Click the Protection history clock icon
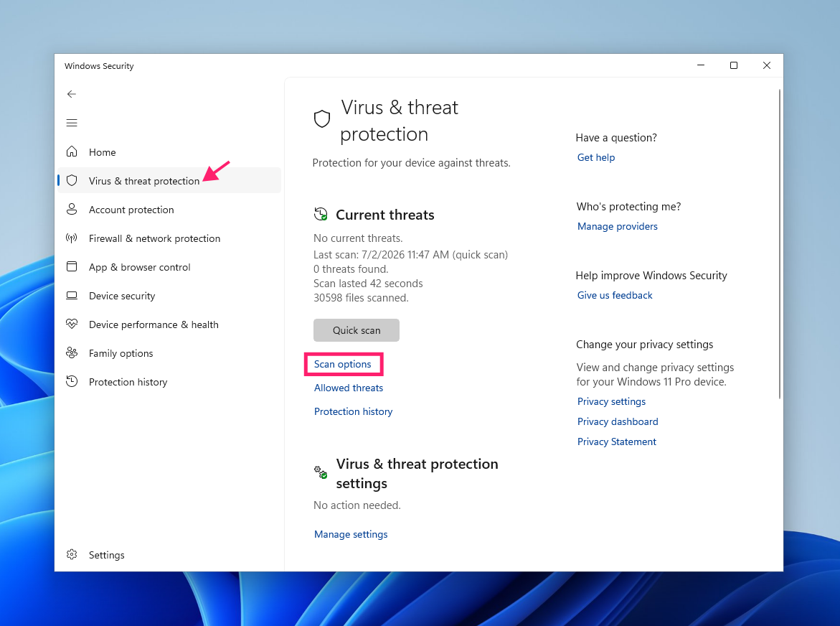 click(72, 382)
